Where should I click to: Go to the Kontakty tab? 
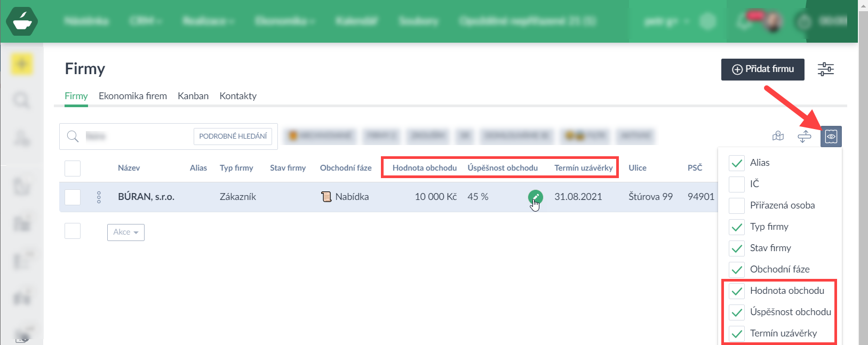click(x=238, y=96)
